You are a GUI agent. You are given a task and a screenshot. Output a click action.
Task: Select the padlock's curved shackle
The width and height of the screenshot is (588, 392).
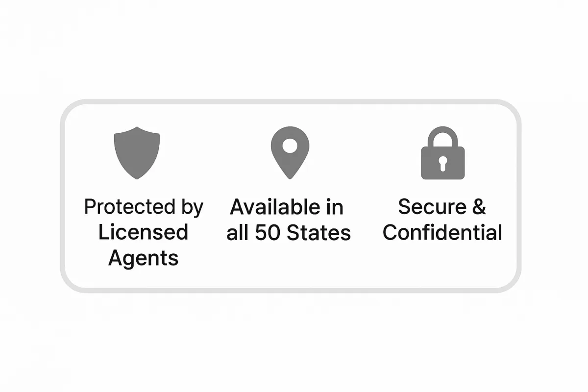(443, 137)
